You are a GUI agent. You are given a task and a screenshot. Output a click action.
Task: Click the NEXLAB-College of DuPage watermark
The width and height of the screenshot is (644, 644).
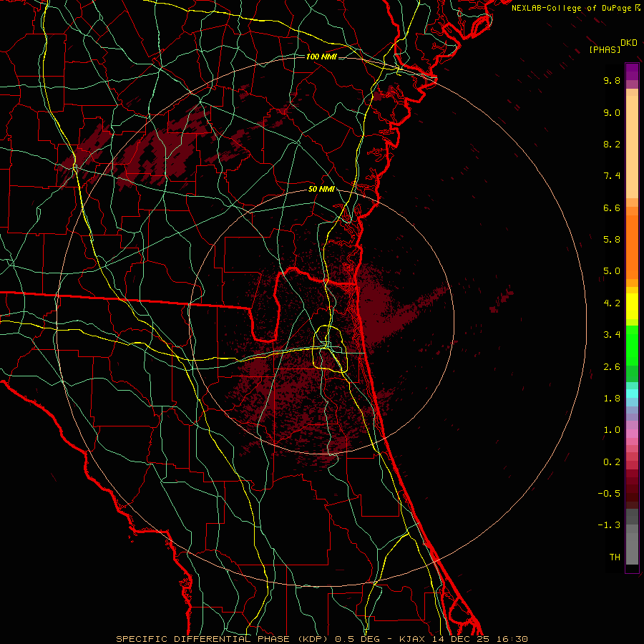tap(575, 8)
